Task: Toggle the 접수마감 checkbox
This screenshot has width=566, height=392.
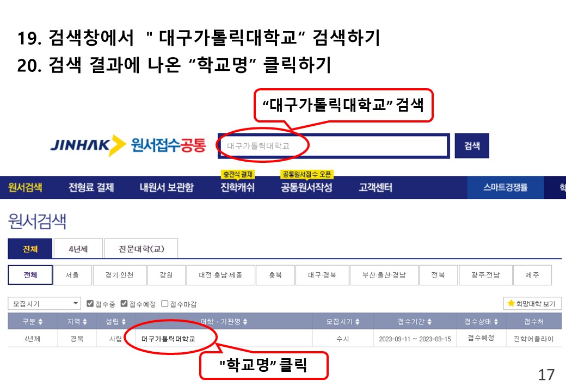Action: tap(164, 304)
